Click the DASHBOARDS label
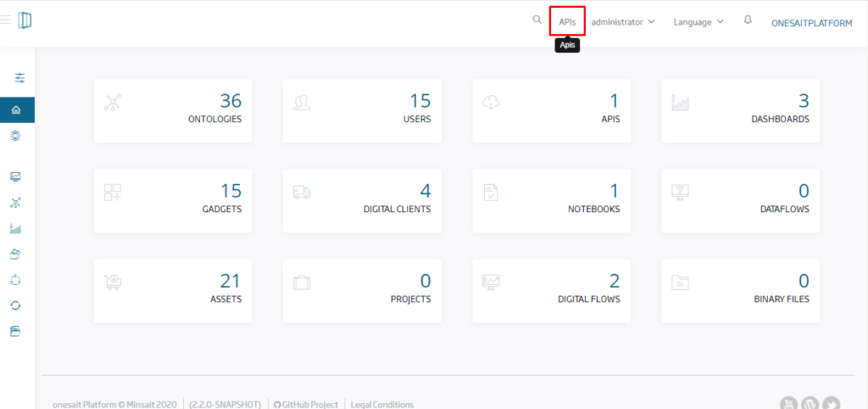Image resolution: width=868 pixels, height=409 pixels. point(781,119)
